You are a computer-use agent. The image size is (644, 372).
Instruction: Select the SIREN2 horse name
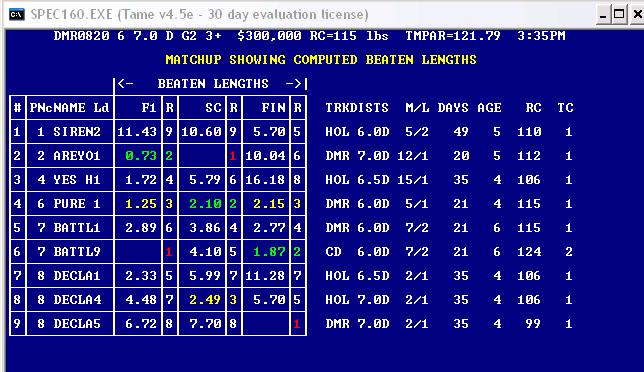coord(77,132)
